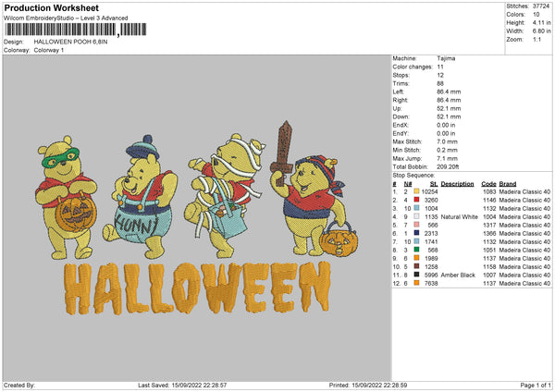
Task: Click the Amber Black thread swatch
Action: [x=416, y=275]
